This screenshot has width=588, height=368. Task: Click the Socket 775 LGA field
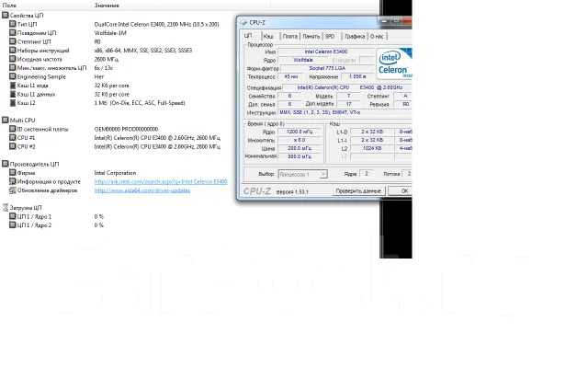(x=327, y=68)
